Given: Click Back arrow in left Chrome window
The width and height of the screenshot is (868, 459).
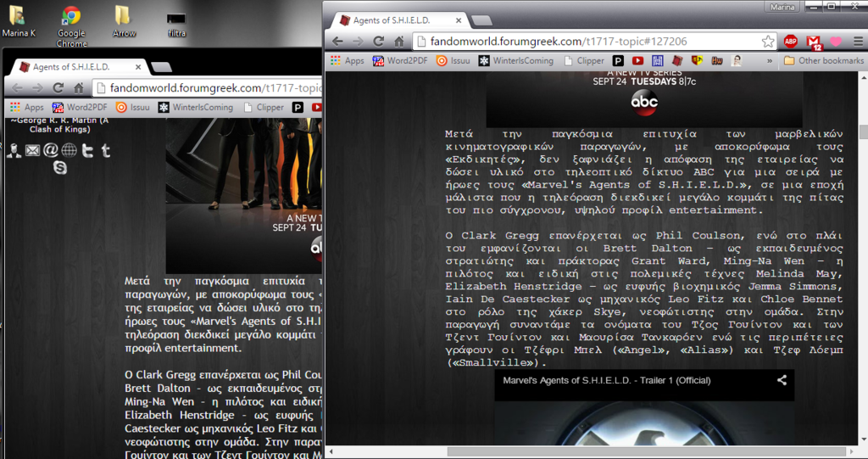Looking at the screenshot, I should coord(17,88).
